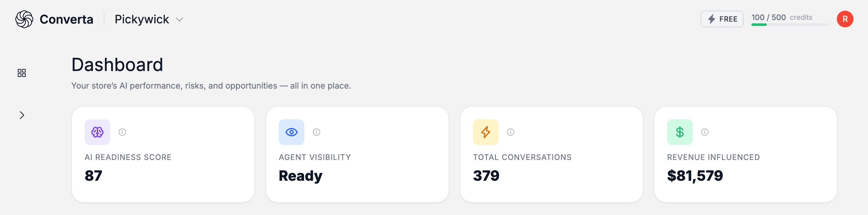Collapse the Pickywick selector chevron

tap(179, 20)
